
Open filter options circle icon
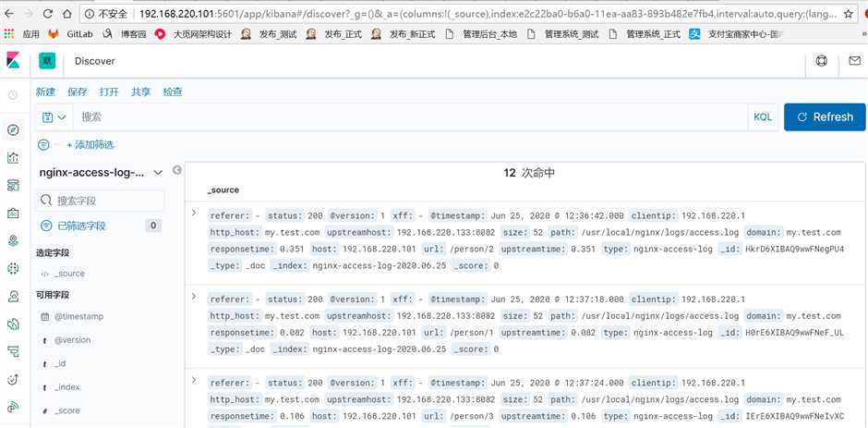click(x=43, y=145)
